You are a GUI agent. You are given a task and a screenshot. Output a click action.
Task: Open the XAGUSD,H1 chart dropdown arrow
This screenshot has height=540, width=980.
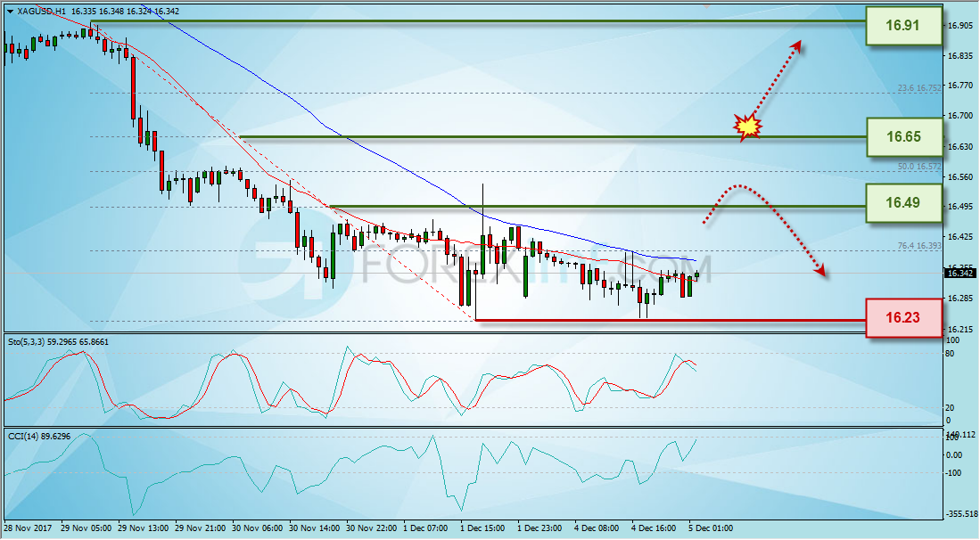10,12
